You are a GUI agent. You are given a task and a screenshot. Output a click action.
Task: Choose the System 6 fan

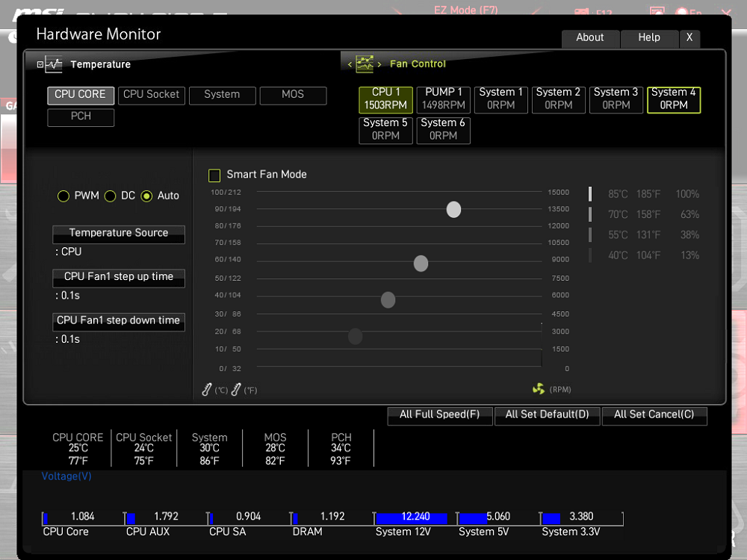click(444, 130)
